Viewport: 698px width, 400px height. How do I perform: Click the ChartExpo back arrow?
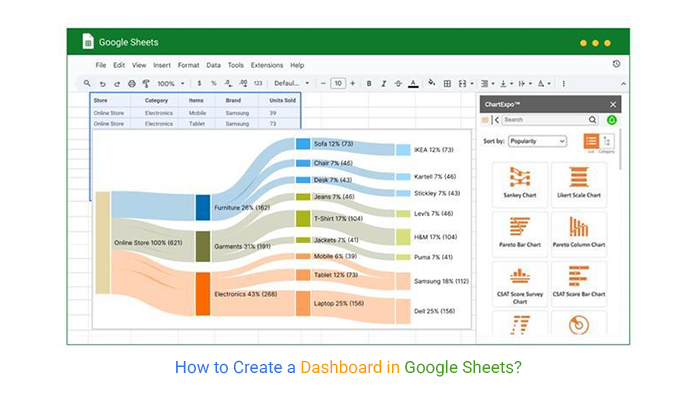[x=497, y=120]
